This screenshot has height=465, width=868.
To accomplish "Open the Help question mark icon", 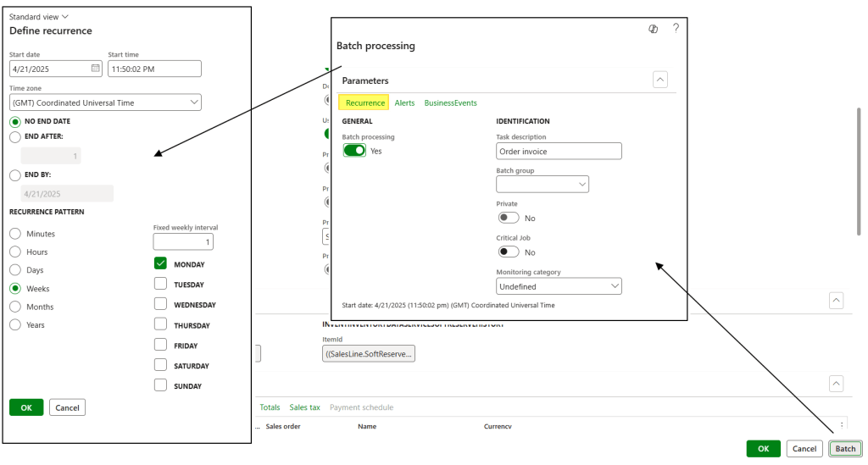I will click(676, 29).
